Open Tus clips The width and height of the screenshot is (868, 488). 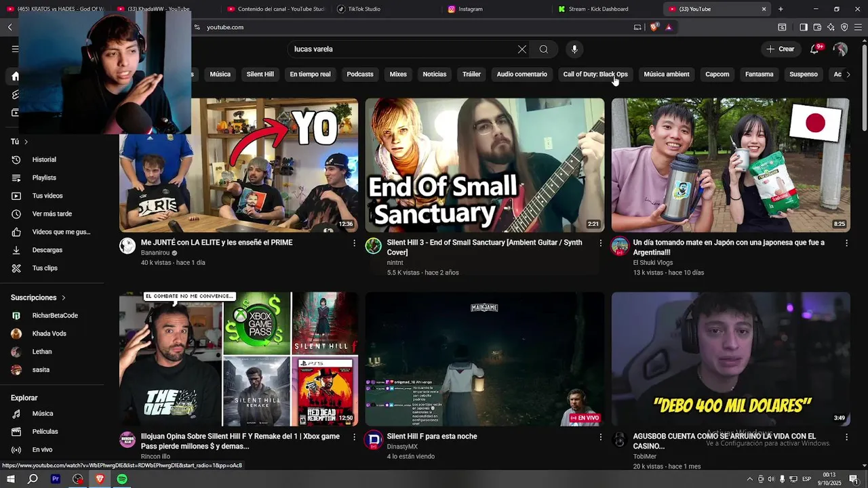[x=45, y=268]
